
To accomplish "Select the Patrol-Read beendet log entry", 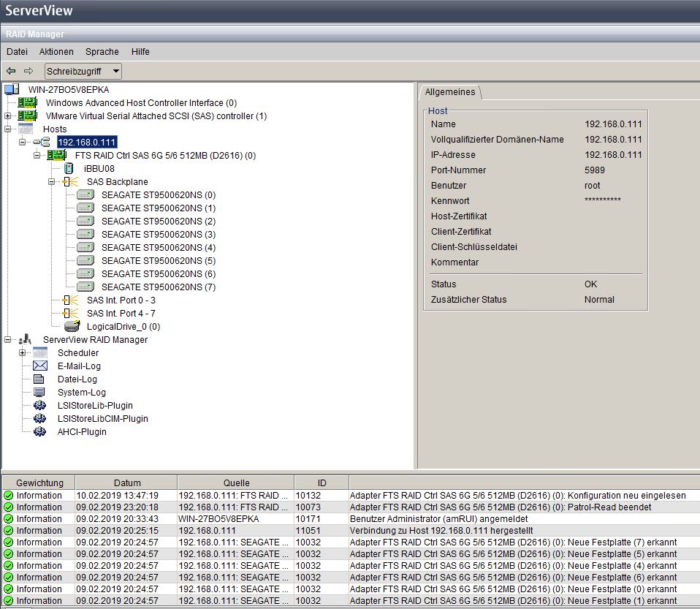I will (501, 507).
